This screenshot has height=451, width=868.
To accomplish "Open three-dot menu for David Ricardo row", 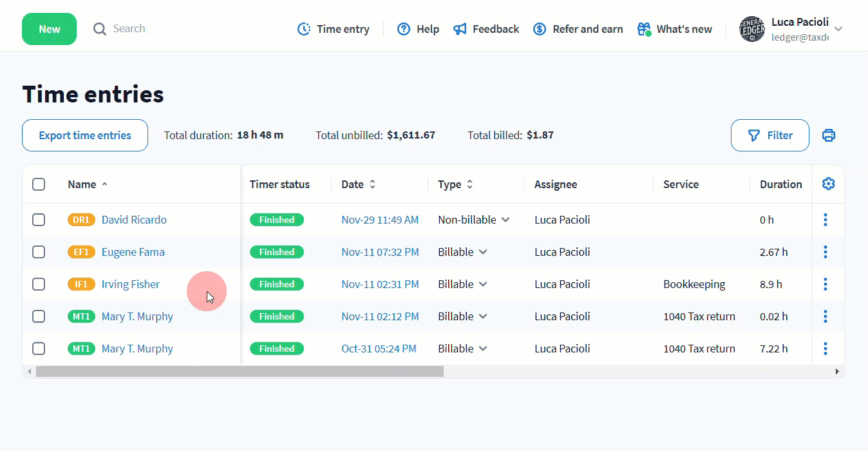I will 825,220.
